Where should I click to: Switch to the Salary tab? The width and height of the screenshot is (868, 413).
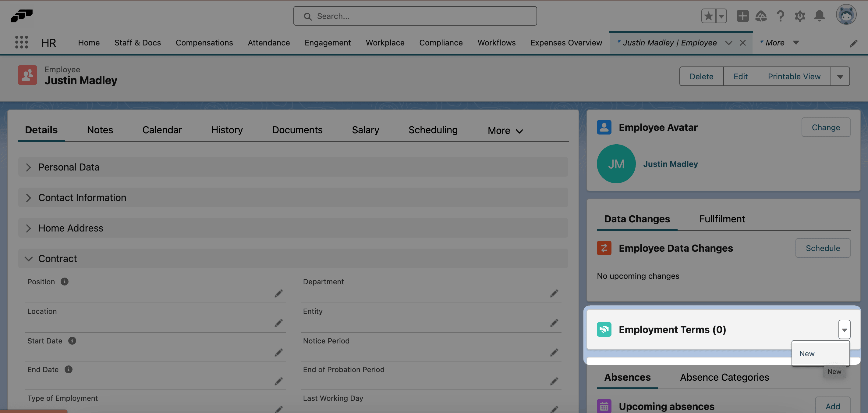tap(365, 130)
